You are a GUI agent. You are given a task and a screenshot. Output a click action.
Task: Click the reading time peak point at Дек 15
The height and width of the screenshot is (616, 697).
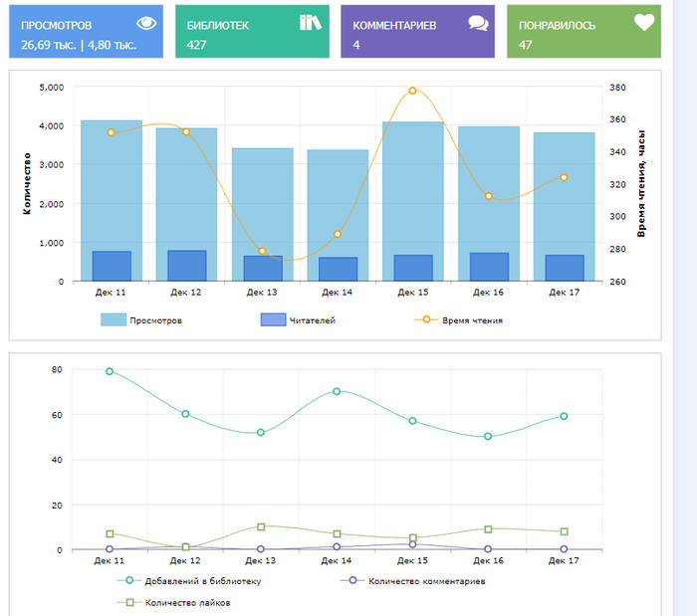[x=412, y=91]
